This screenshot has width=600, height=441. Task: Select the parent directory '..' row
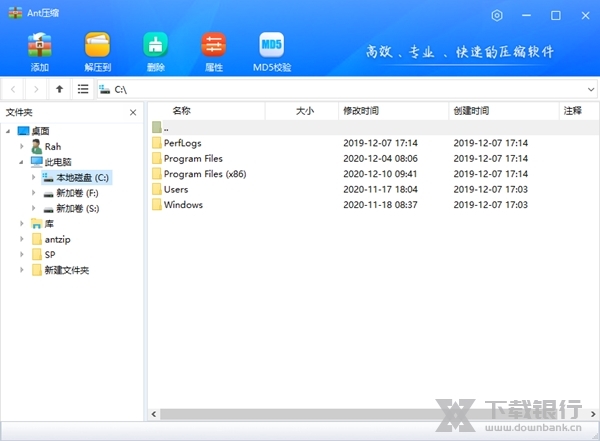coord(373,127)
